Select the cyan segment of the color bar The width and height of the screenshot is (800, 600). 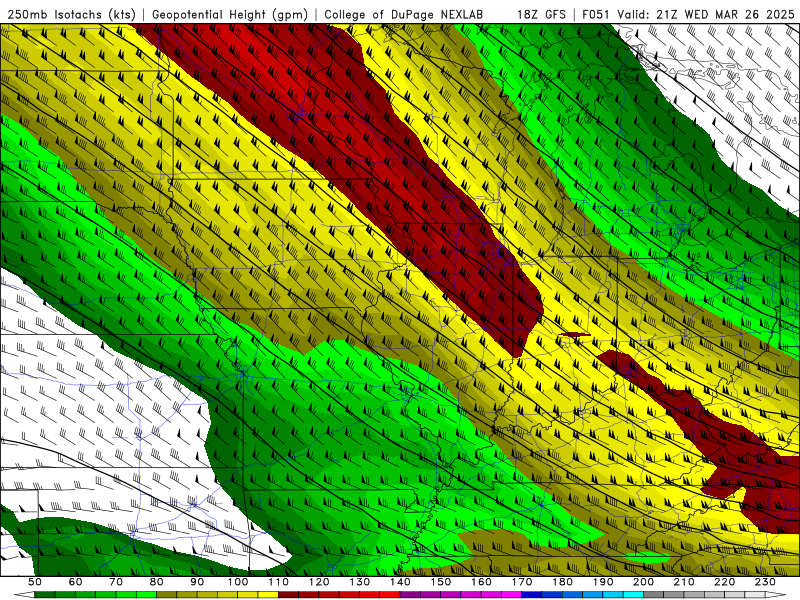coord(633,595)
